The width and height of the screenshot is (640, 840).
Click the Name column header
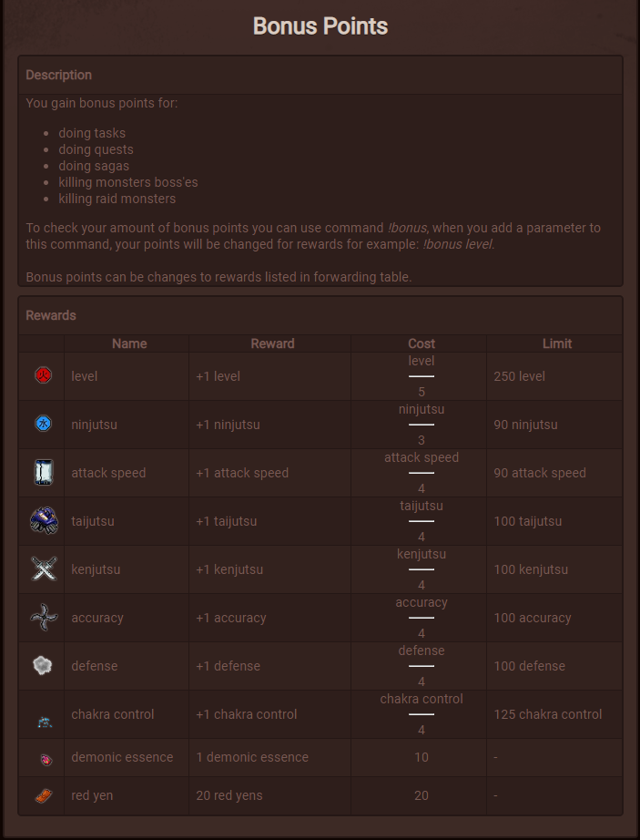(x=129, y=343)
